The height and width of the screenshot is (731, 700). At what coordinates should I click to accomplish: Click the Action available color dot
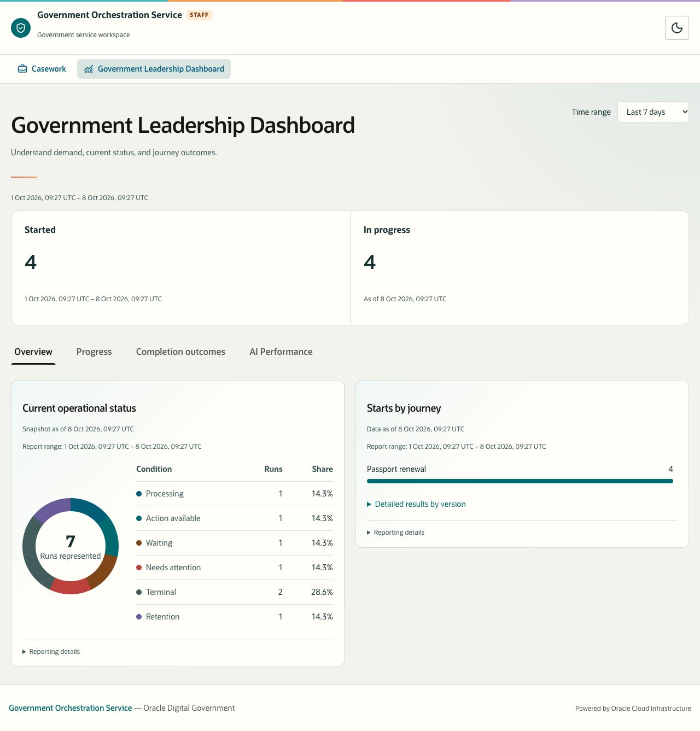[139, 518]
